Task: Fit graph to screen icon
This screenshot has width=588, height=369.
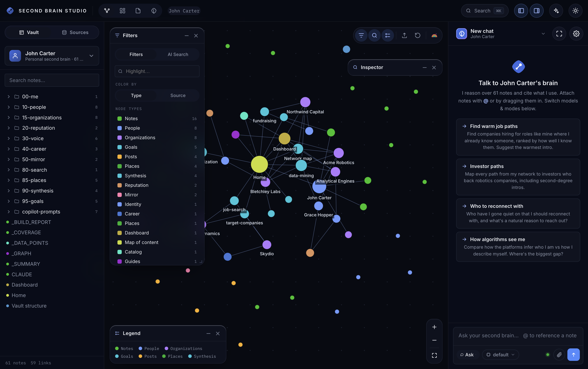Action: click(x=434, y=355)
